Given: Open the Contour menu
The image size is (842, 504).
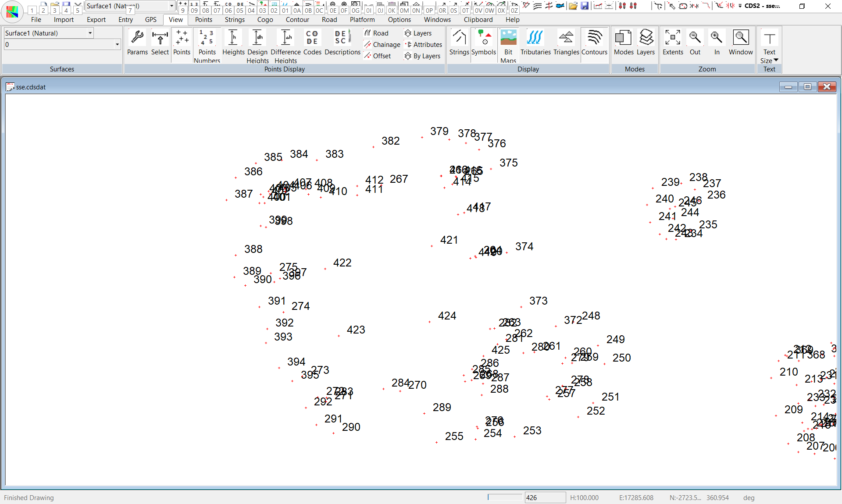Looking at the screenshot, I should click(297, 20).
